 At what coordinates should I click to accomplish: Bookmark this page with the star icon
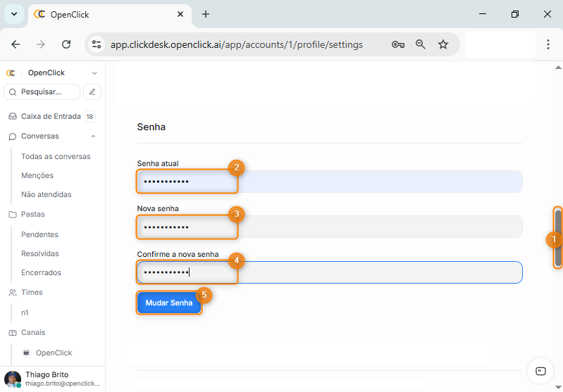click(443, 44)
